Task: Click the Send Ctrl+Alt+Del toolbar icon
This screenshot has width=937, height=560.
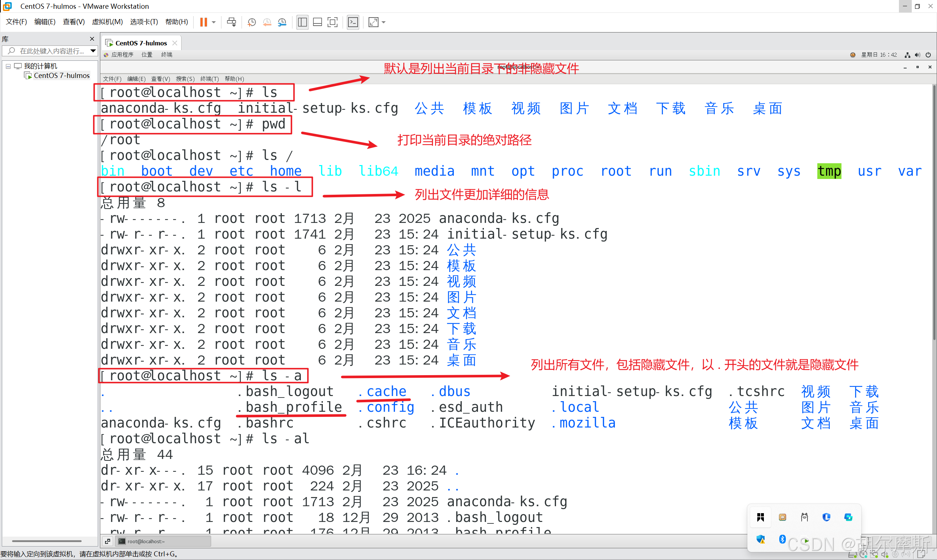Action: click(231, 22)
